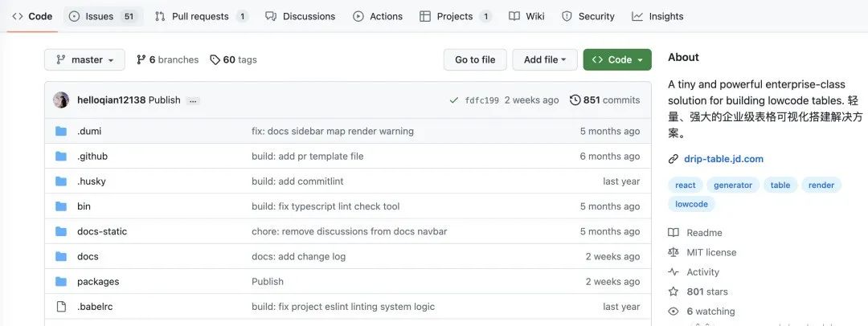Image resolution: width=868 pixels, height=326 pixels.
Task: Open the Add file dropdown
Action: coord(545,59)
